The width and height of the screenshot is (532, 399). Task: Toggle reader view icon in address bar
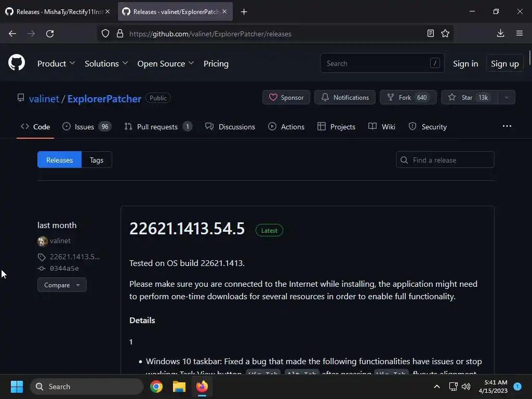click(431, 33)
